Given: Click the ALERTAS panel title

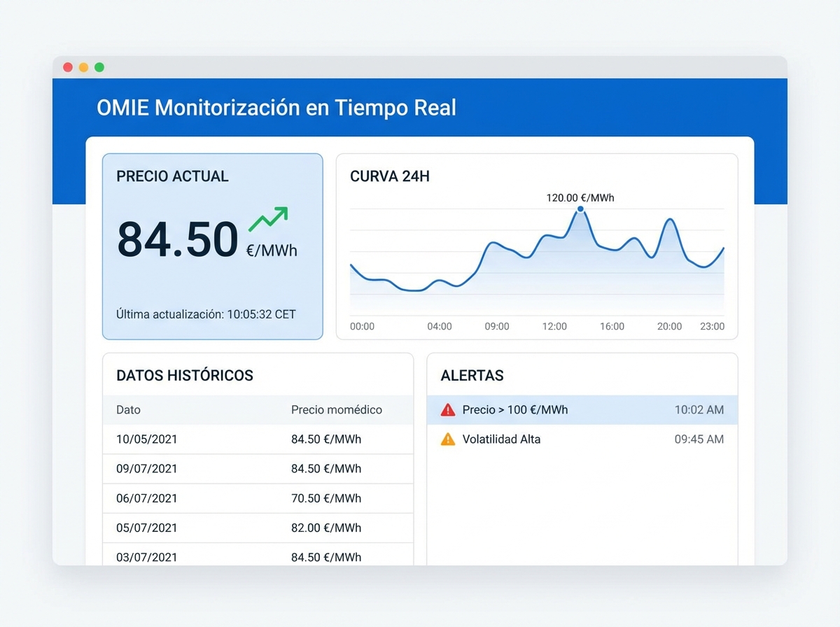Looking at the screenshot, I should pyautogui.click(x=472, y=376).
